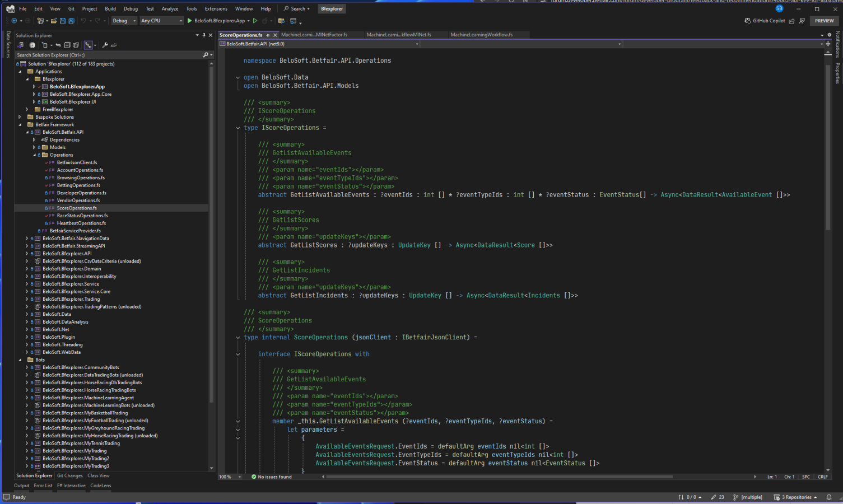Select BettingOperations.fs file
The height and width of the screenshot is (504, 843).
[78, 185]
